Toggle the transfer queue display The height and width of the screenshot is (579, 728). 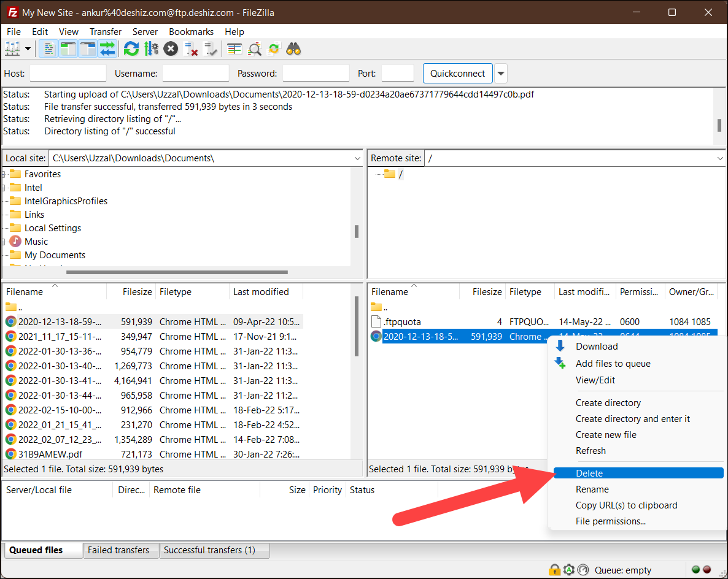pyautogui.click(x=107, y=48)
